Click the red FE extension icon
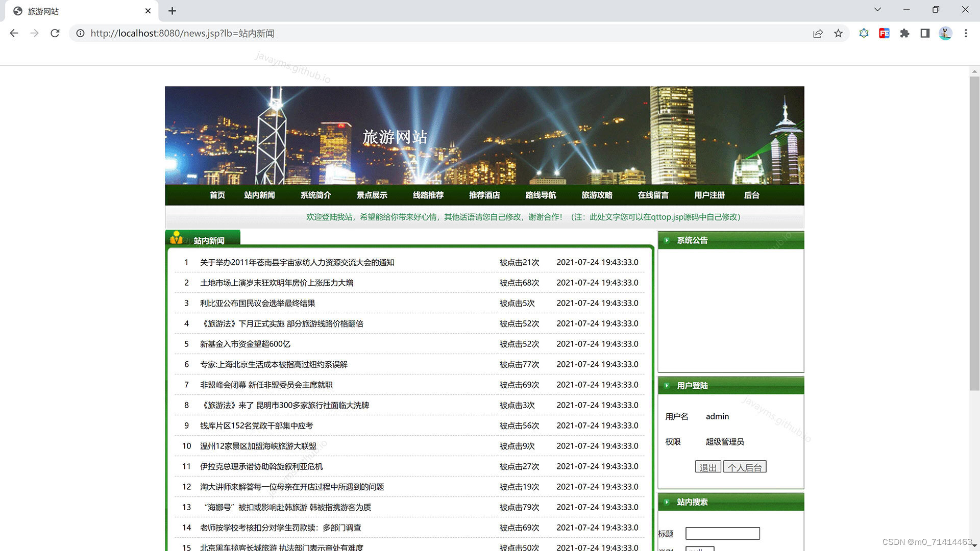The height and width of the screenshot is (551, 980). click(884, 33)
